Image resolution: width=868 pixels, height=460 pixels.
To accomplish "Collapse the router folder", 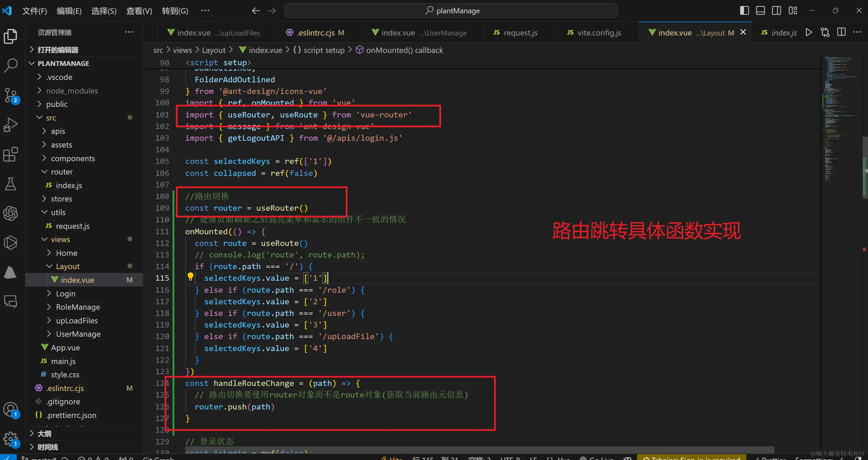I will 84,172.
